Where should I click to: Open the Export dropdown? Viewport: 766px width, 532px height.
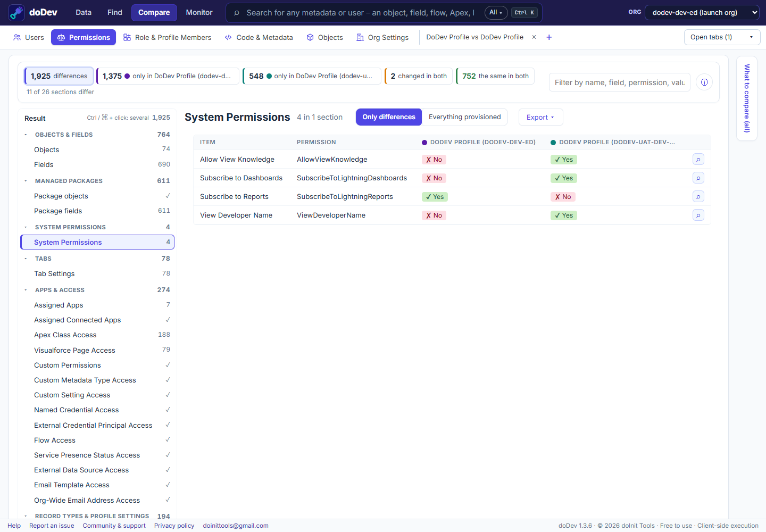[x=540, y=117]
